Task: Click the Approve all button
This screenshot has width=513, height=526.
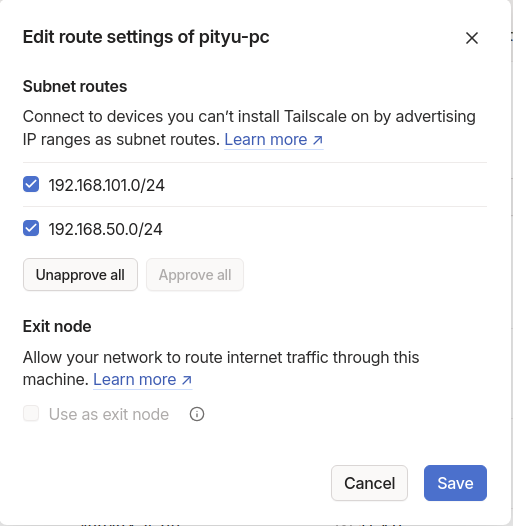Action: coord(195,275)
